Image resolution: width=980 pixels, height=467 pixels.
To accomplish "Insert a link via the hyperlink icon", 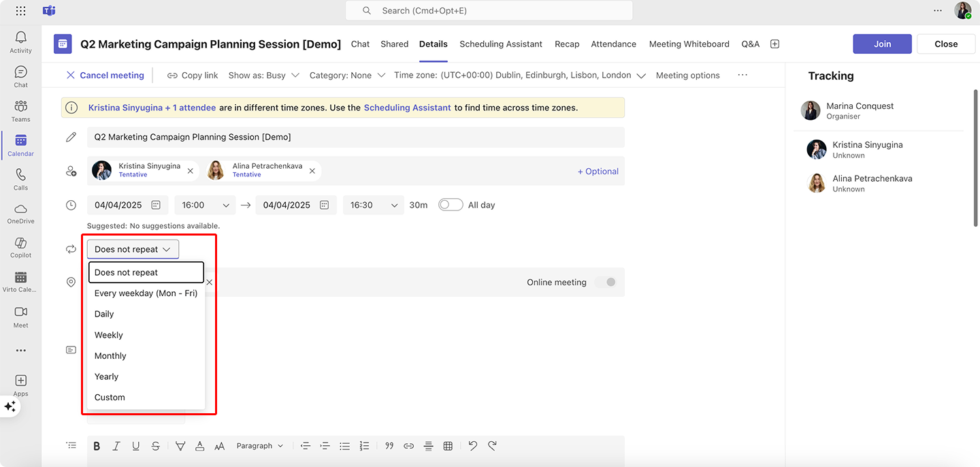I will 408,445.
